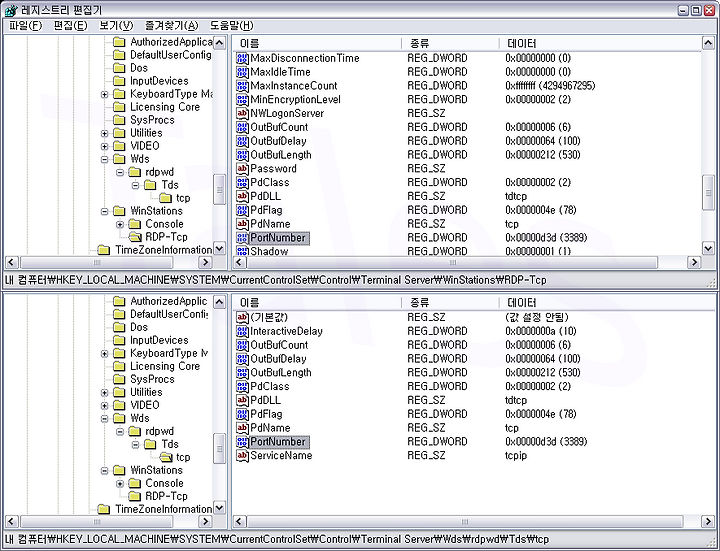This screenshot has height=551, width=720.
Task: Click string icon next to Password value
Action: 242,169
